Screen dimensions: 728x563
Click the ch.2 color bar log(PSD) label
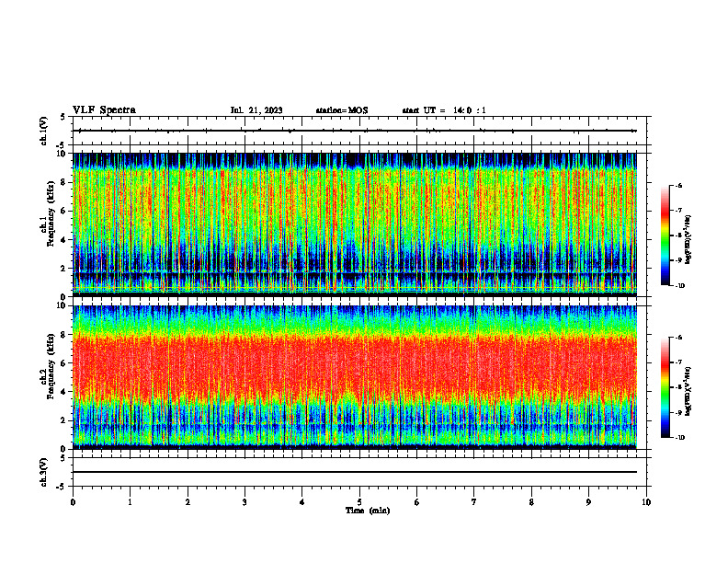[x=688, y=391]
